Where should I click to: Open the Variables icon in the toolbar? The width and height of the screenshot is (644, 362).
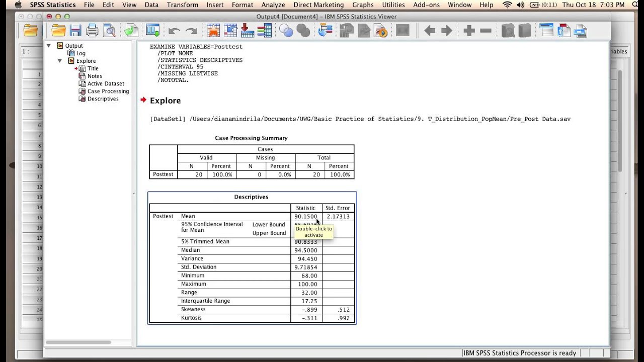coord(265,31)
